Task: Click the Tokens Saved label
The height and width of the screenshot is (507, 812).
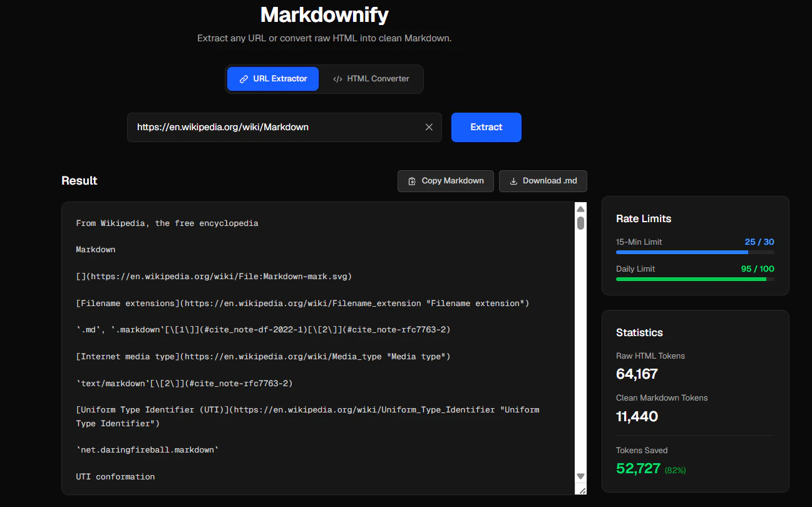Action: [x=642, y=450]
